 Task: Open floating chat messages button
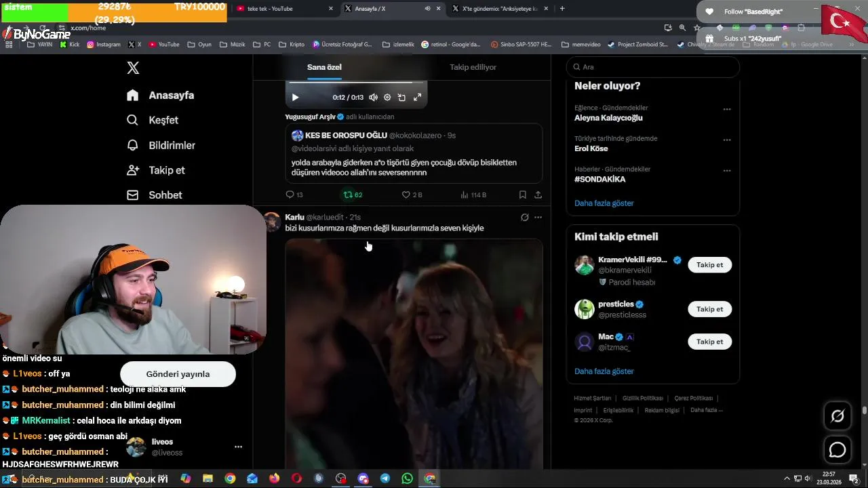pyautogui.click(x=837, y=449)
